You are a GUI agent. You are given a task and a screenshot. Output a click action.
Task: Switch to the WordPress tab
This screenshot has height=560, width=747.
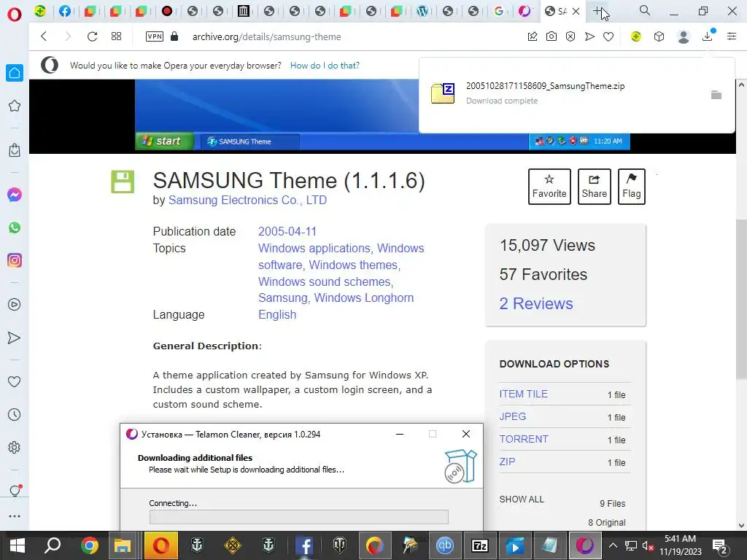[x=422, y=11]
